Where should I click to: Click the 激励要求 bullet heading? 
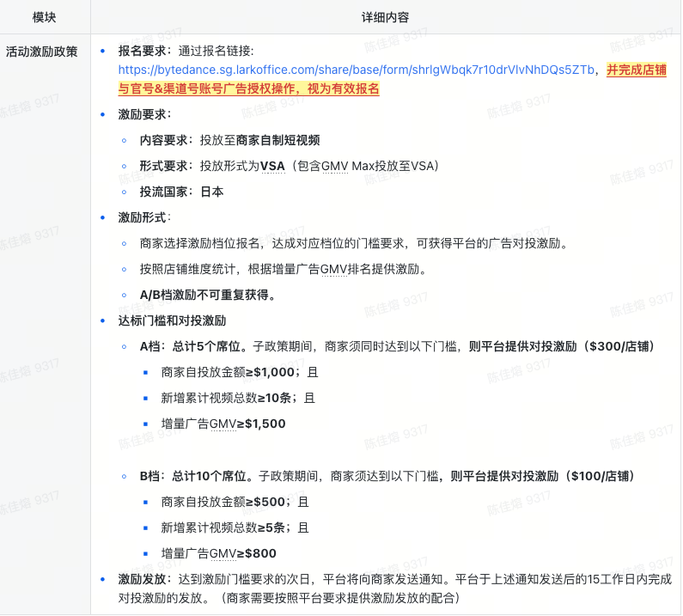pos(144,114)
